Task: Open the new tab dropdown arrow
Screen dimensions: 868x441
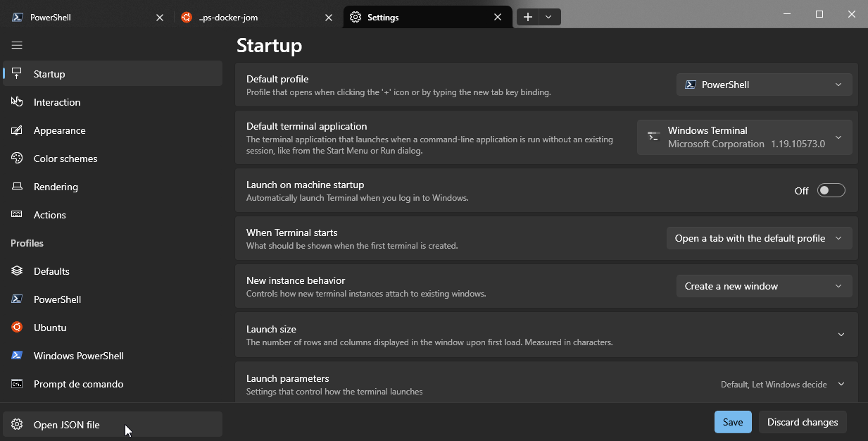Action: [x=548, y=17]
